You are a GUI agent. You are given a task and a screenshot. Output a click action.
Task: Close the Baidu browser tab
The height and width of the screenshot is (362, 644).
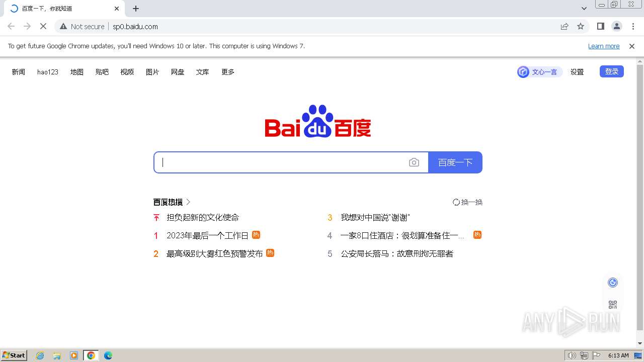117,9
